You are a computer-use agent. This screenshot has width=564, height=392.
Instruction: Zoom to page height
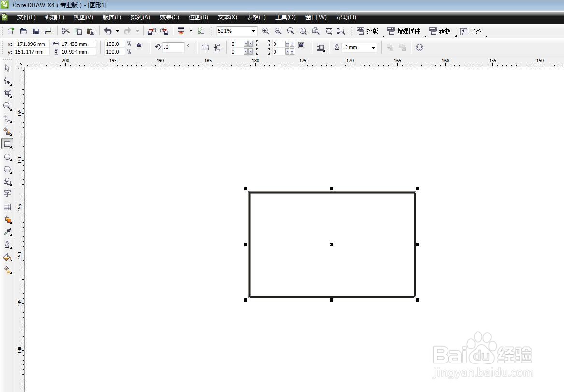[x=341, y=31]
